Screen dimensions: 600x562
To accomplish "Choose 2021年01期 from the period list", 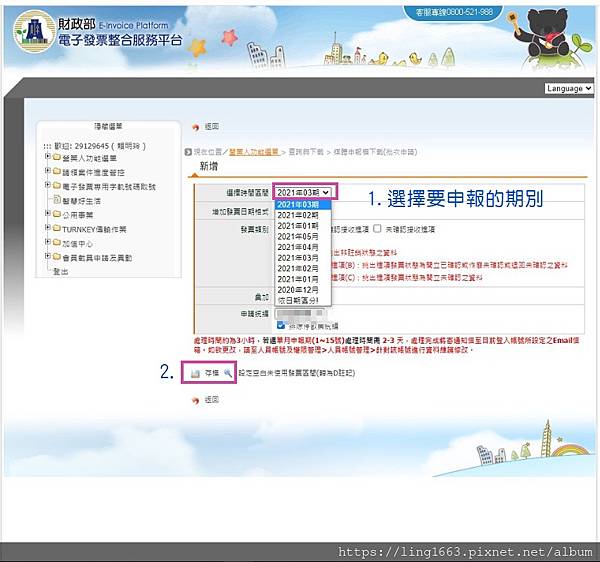I will [x=303, y=226].
